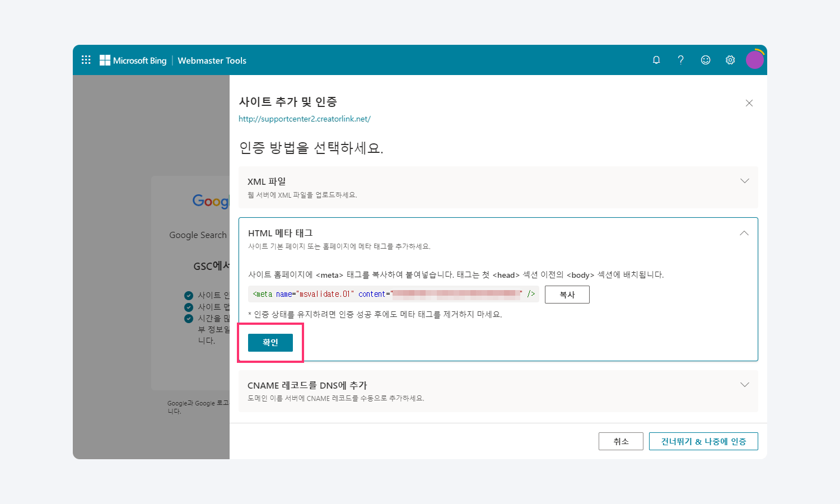Collapse the HTML 메타 태그 section

coord(744,233)
